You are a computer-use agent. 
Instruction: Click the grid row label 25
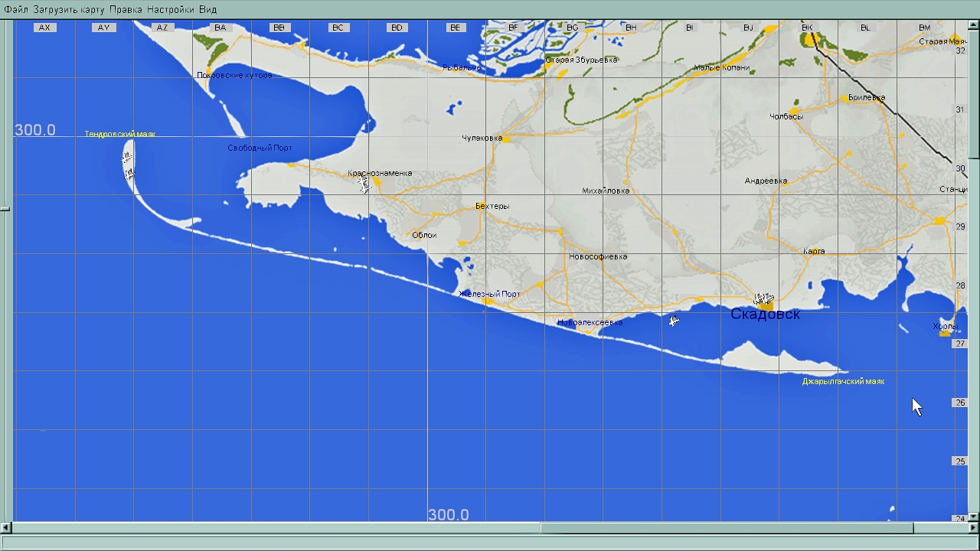960,461
